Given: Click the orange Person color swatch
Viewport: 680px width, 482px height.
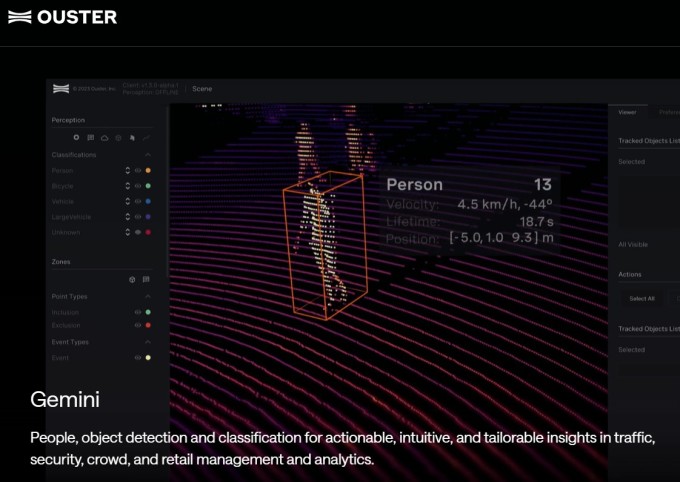Looking at the screenshot, I should tap(148, 171).
